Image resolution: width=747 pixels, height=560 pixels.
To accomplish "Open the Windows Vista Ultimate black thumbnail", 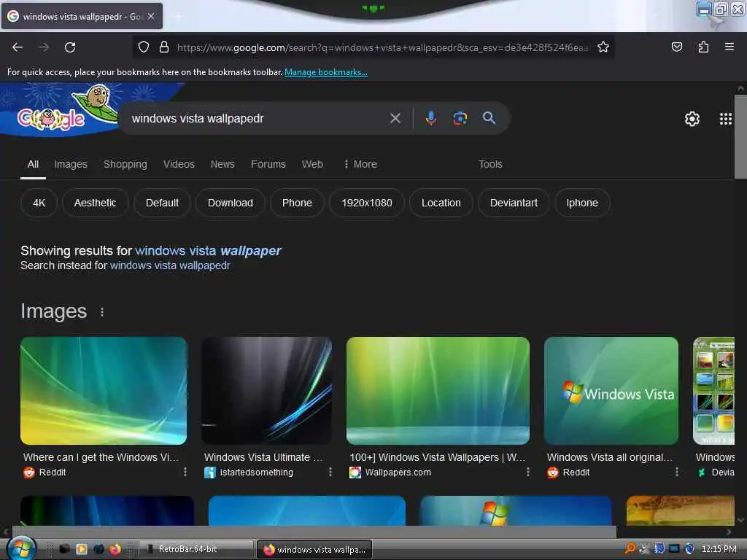I will (267, 391).
